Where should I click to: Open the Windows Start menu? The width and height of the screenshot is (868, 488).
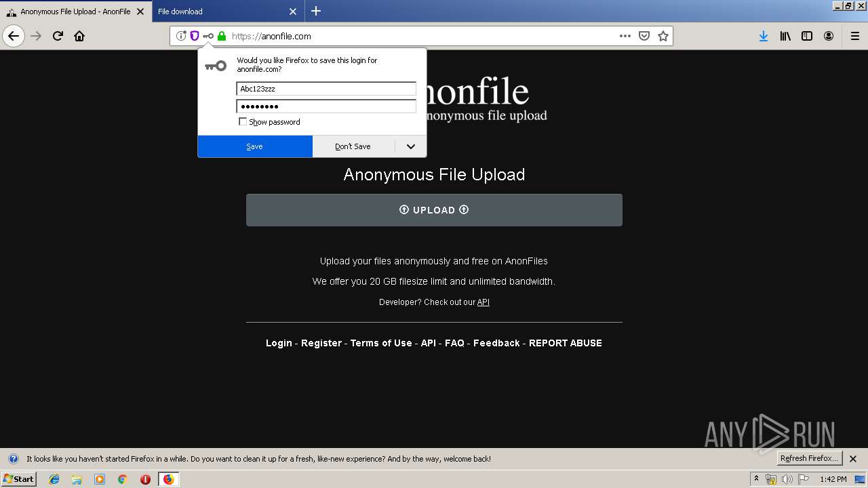point(18,479)
